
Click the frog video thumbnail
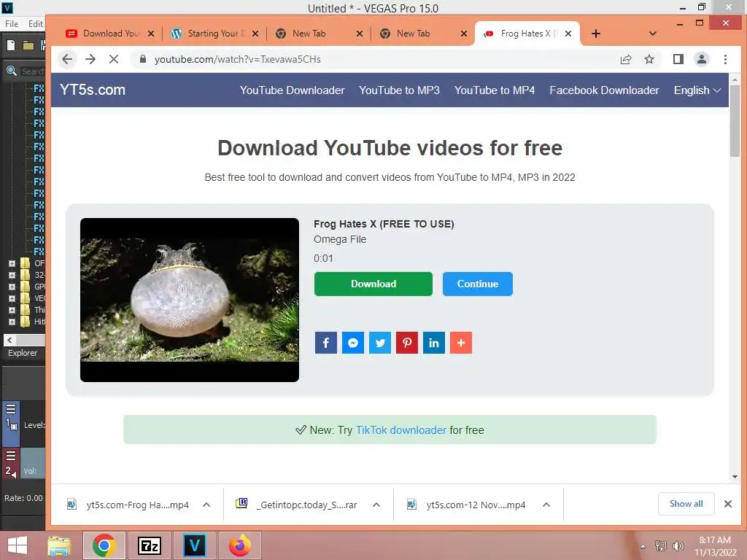190,300
